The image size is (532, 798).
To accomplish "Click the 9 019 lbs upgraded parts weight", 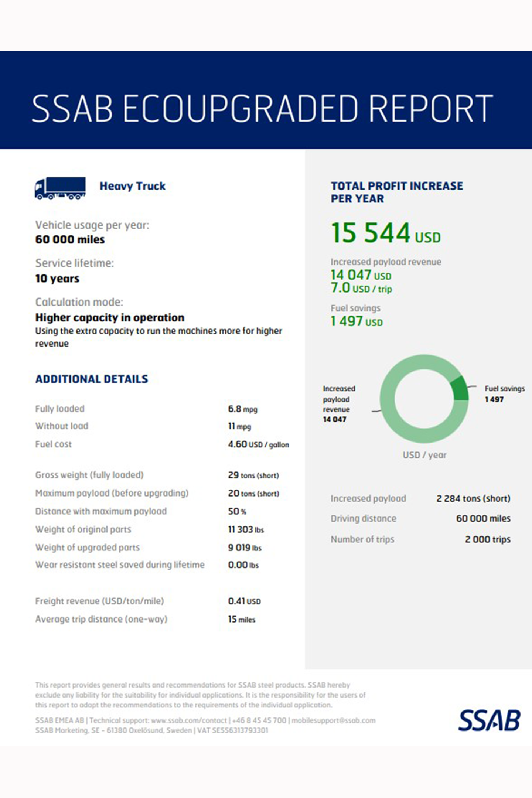I will click(245, 548).
